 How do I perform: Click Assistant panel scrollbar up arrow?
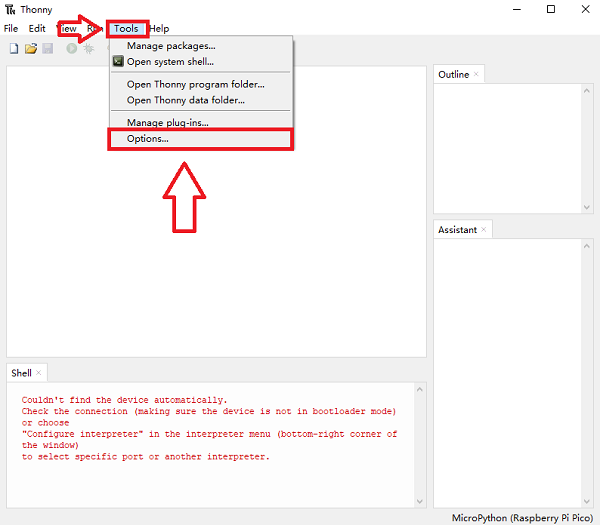(587, 246)
